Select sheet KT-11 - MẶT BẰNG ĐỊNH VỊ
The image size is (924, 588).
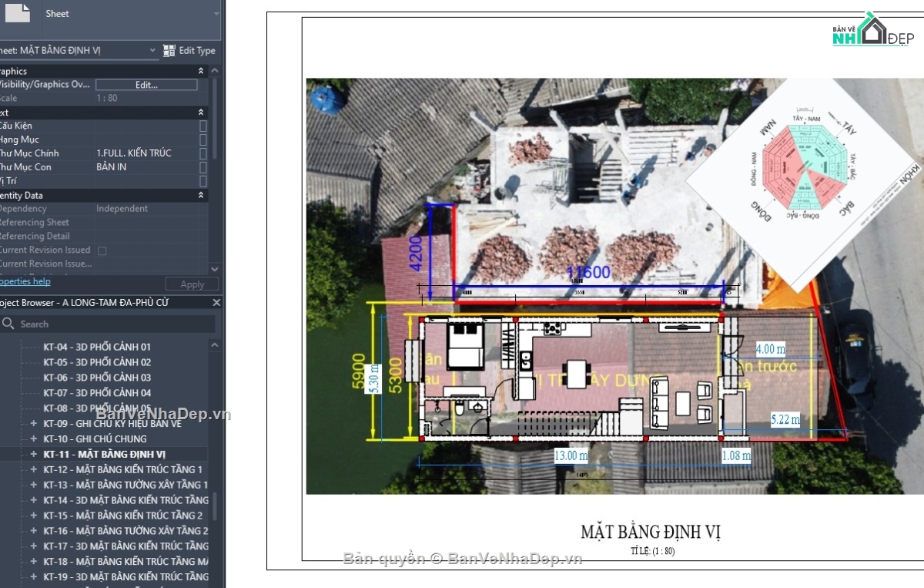pyautogui.click(x=105, y=455)
